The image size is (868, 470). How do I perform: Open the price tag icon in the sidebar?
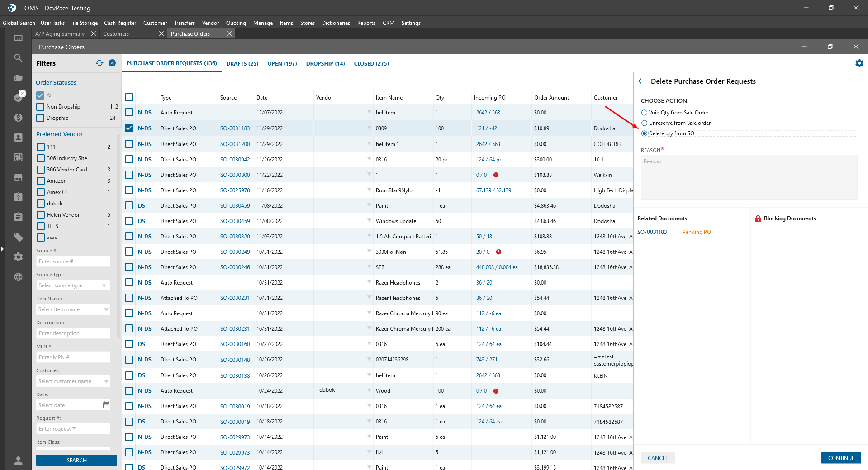(x=18, y=237)
